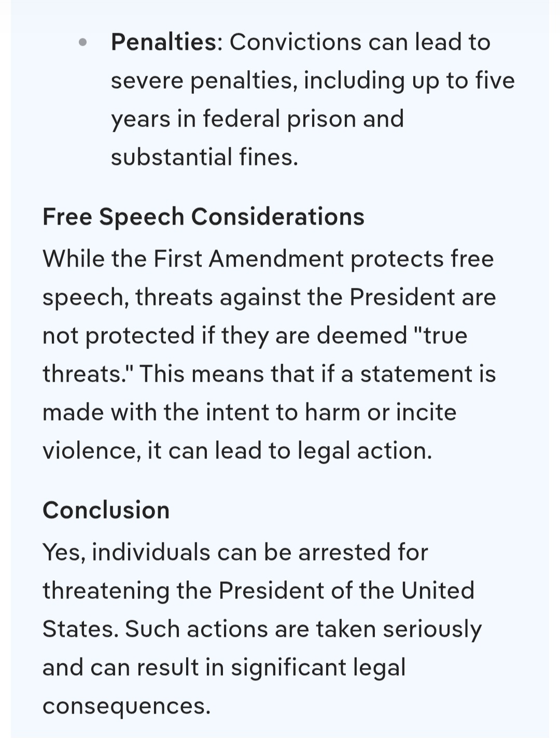Click the phrase "legal action."
Screen dimensions: 560x738
point(364,451)
